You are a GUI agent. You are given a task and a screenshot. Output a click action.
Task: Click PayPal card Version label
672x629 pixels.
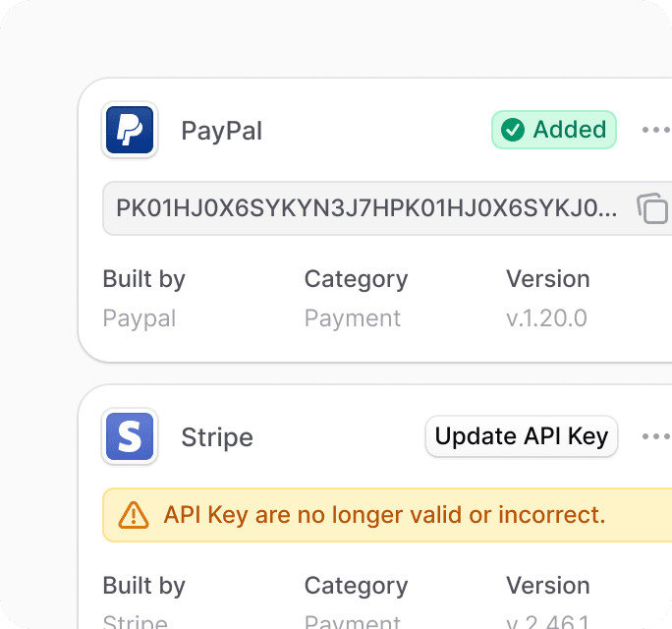[x=547, y=279]
